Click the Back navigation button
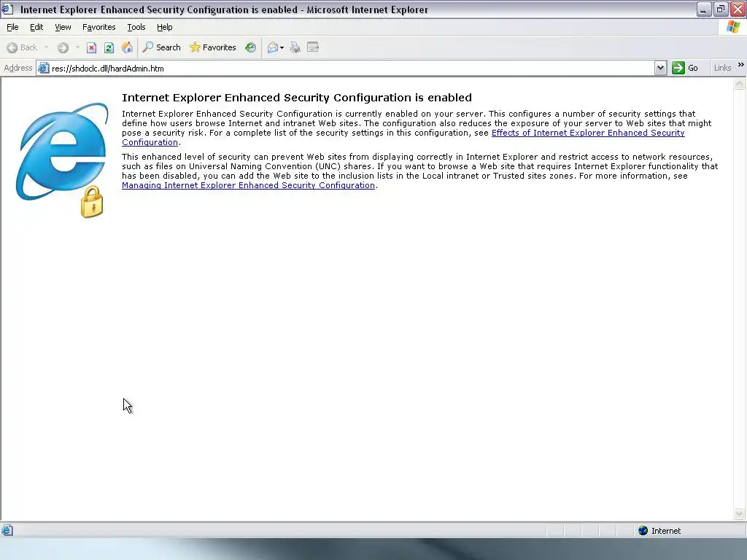This screenshot has width=747, height=560. [x=22, y=47]
